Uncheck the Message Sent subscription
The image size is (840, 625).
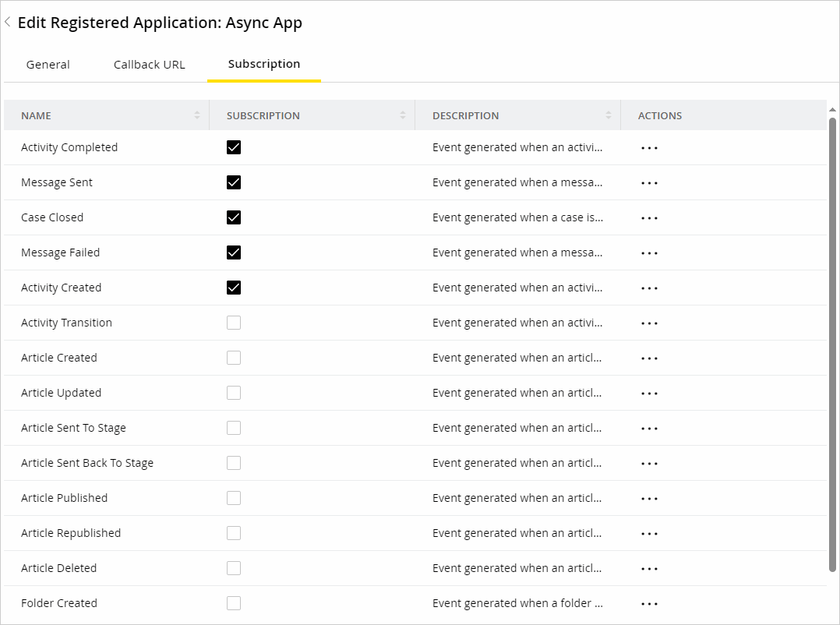(x=234, y=182)
